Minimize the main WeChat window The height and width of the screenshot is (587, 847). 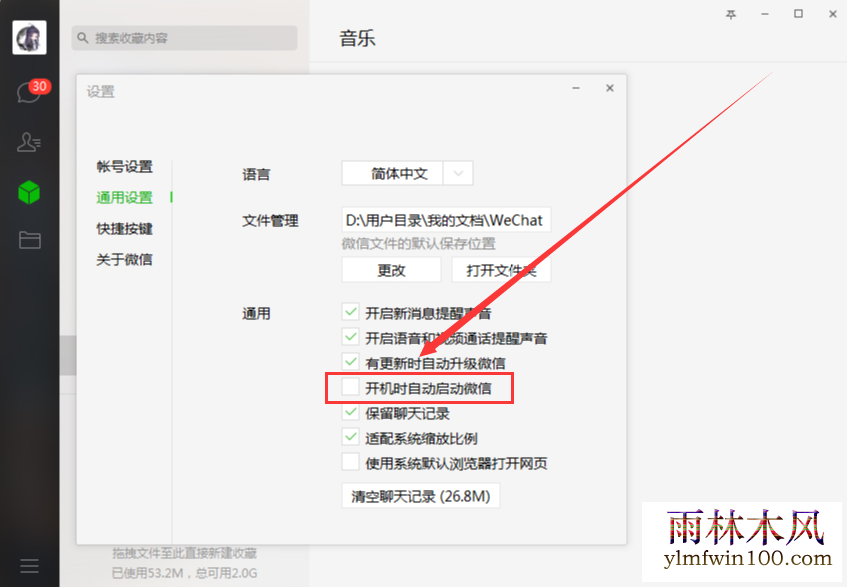point(765,15)
